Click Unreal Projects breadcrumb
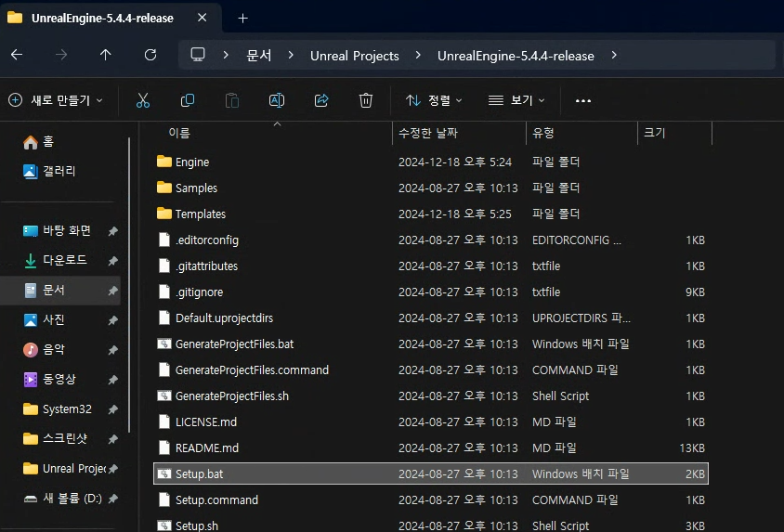Viewport: 784px width, 532px height. point(355,56)
